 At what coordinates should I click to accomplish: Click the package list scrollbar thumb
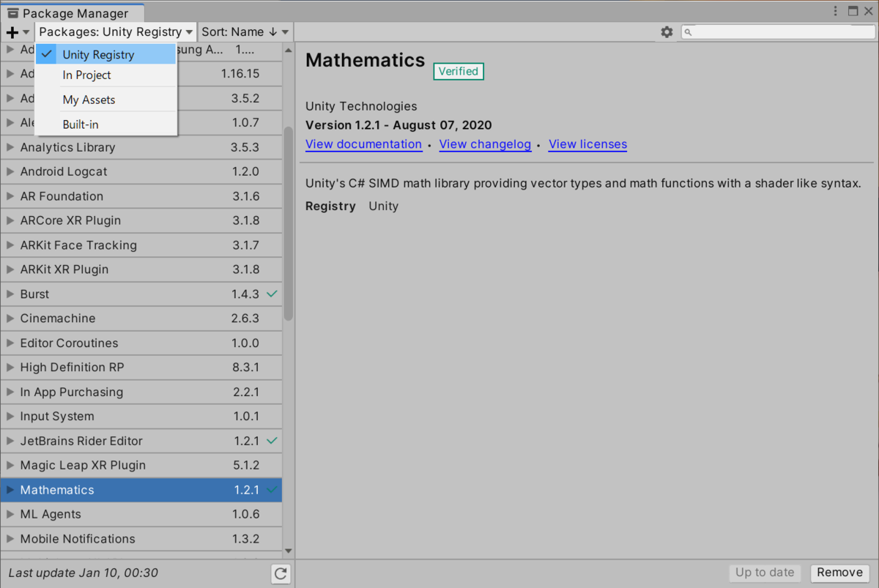[x=289, y=223]
